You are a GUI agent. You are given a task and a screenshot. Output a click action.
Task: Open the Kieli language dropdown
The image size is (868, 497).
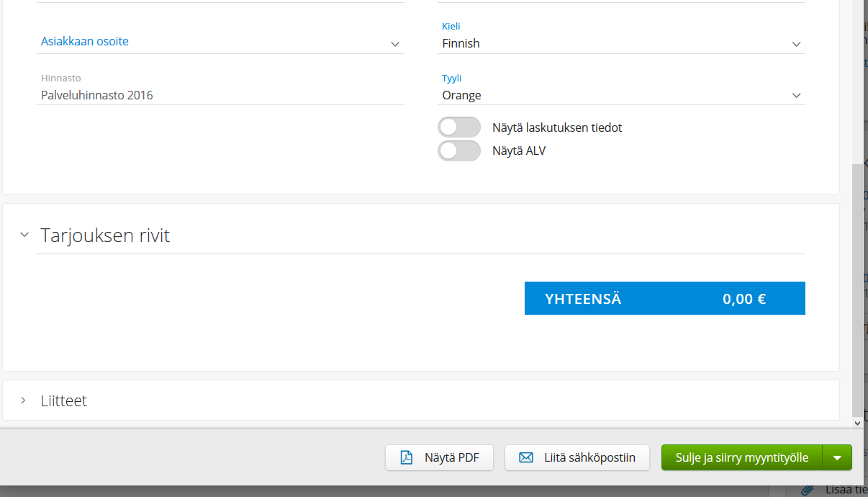pyautogui.click(x=622, y=44)
